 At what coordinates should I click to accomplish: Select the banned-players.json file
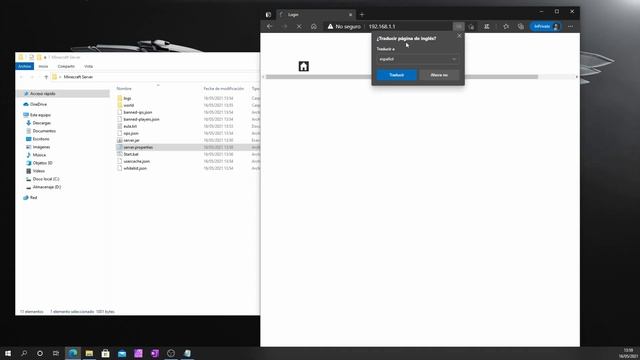pyautogui.click(x=141, y=119)
